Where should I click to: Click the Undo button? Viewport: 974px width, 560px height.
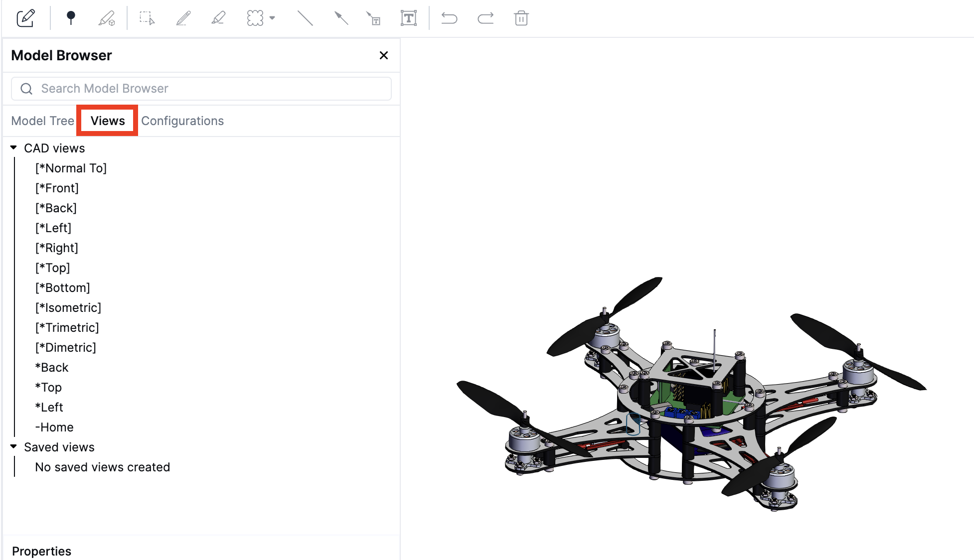[449, 18]
